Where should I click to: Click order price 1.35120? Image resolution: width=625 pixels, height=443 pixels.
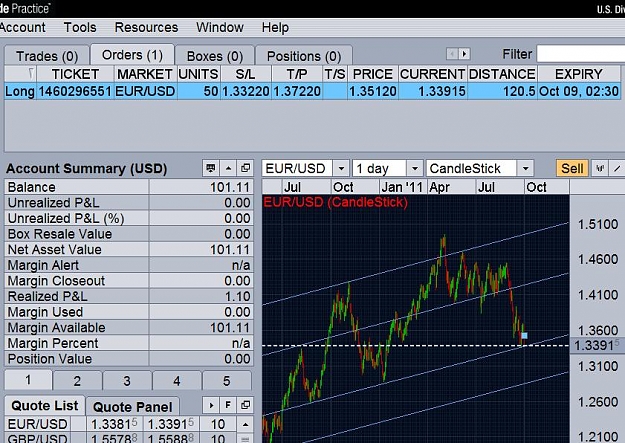[x=373, y=91]
